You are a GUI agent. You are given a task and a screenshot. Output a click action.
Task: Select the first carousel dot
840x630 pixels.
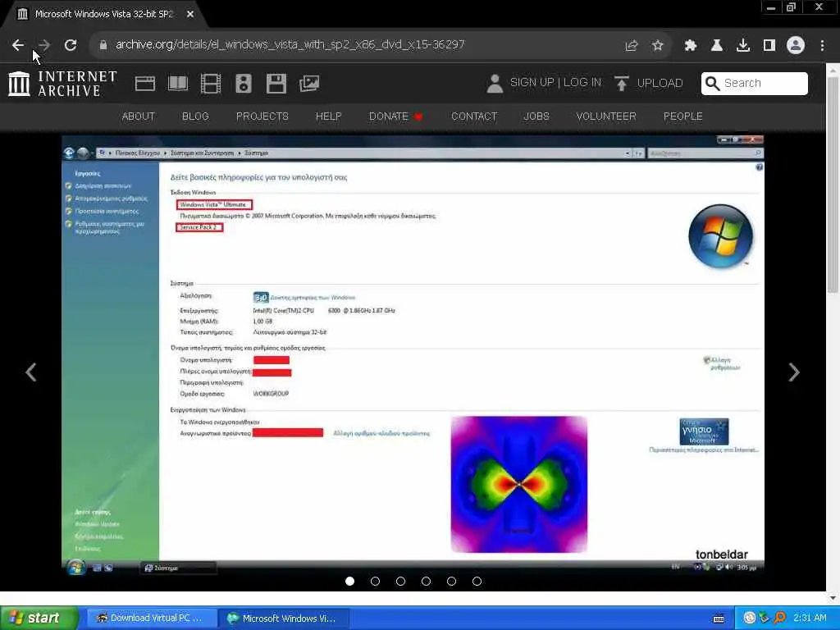349,582
